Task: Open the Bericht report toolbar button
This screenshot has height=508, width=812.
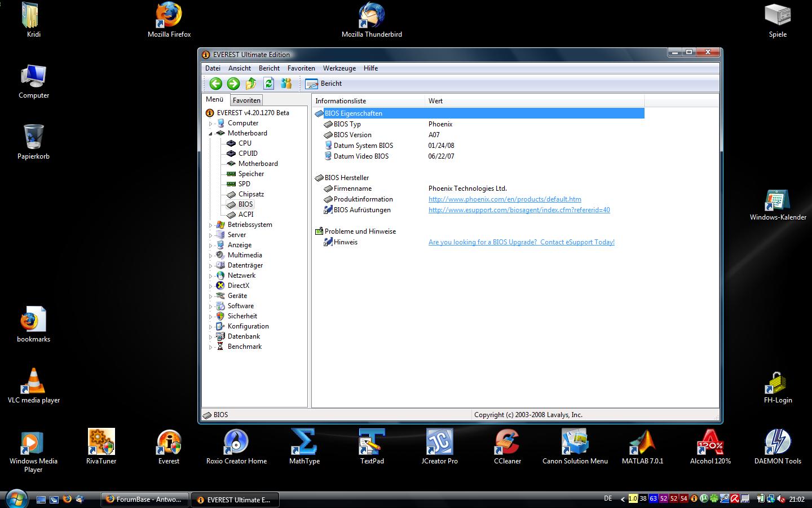Action: 324,84
